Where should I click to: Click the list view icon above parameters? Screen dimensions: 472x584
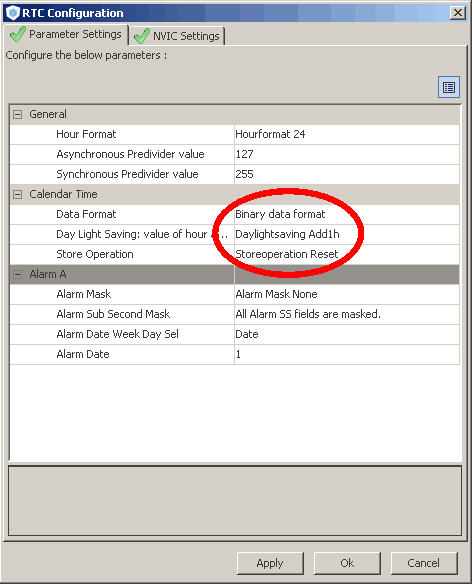click(449, 87)
